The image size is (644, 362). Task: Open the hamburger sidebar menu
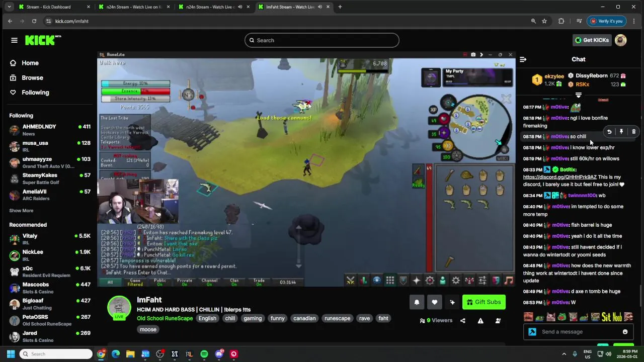pos(14,40)
